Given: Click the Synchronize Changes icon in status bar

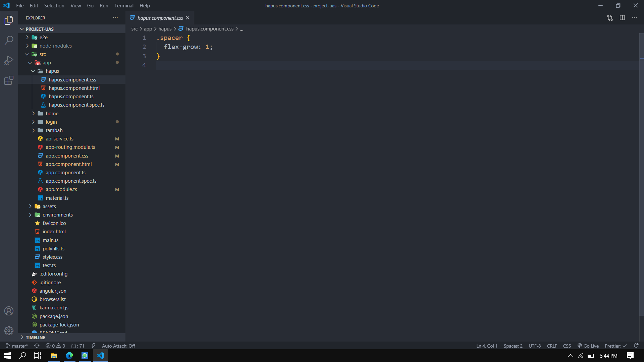Looking at the screenshot, I should 37,346.
